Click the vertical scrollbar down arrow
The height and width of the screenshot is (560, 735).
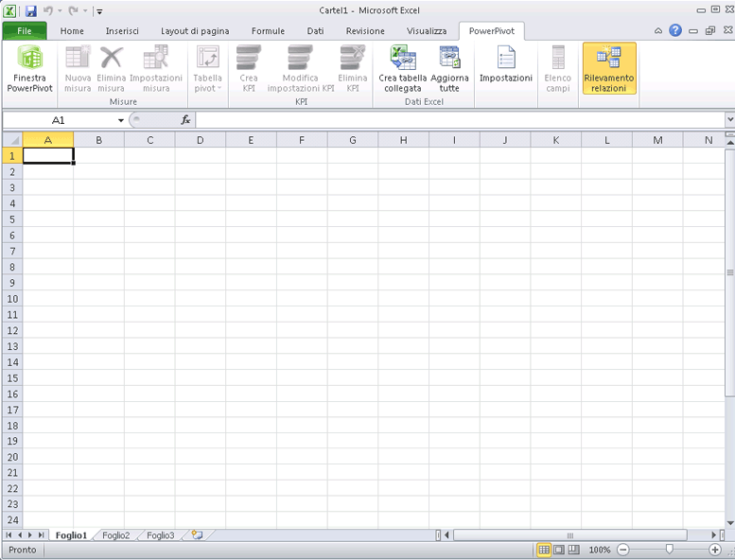pos(730,522)
